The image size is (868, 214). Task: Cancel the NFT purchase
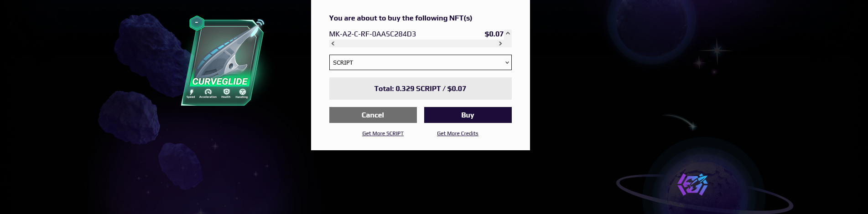[373, 115]
